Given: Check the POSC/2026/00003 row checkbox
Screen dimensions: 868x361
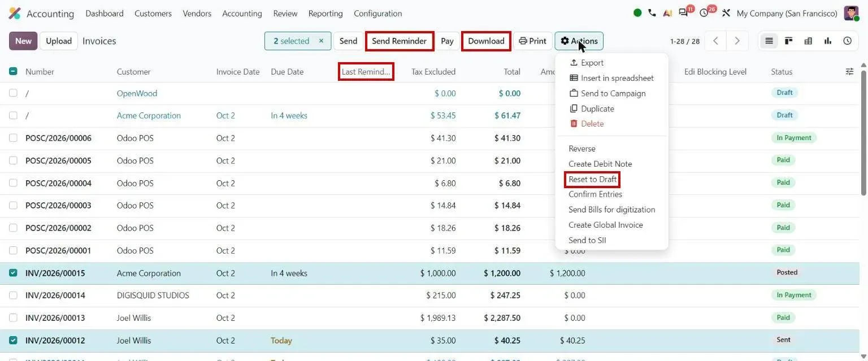Looking at the screenshot, I should (13, 205).
